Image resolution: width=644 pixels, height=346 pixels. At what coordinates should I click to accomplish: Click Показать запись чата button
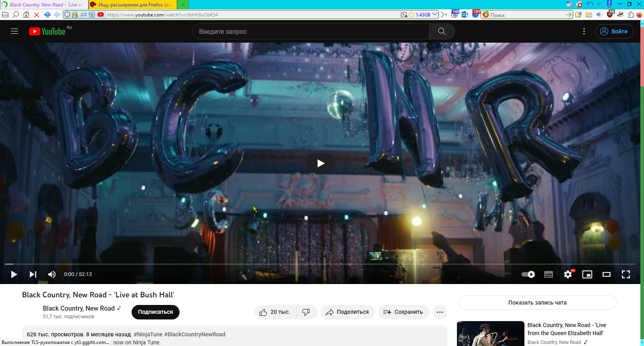537,303
